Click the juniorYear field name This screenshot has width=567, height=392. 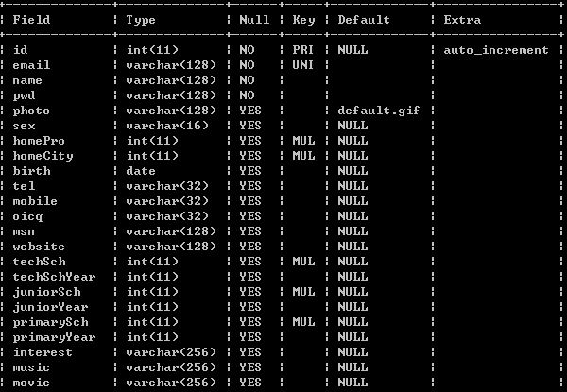(50, 307)
